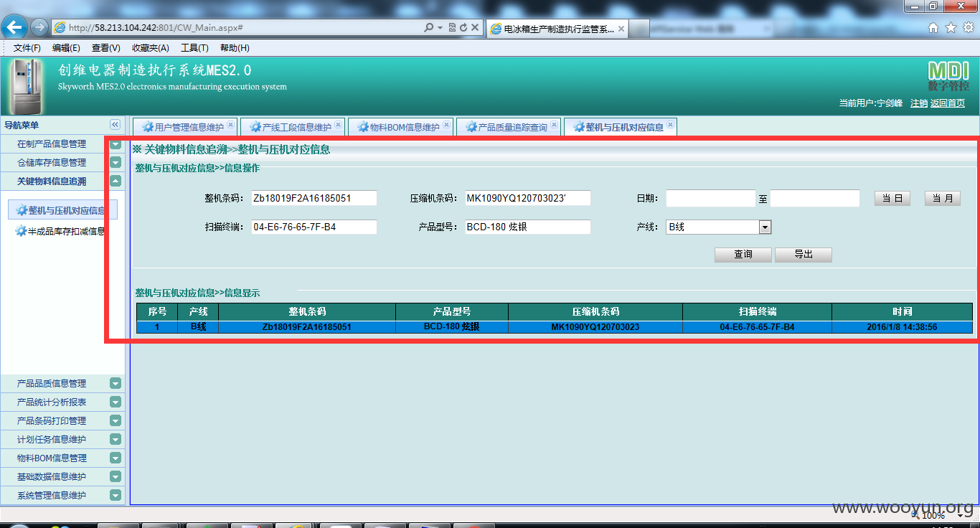Click the 压缩机条码 column header
This screenshot has width=980, height=528.
[595, 312]
